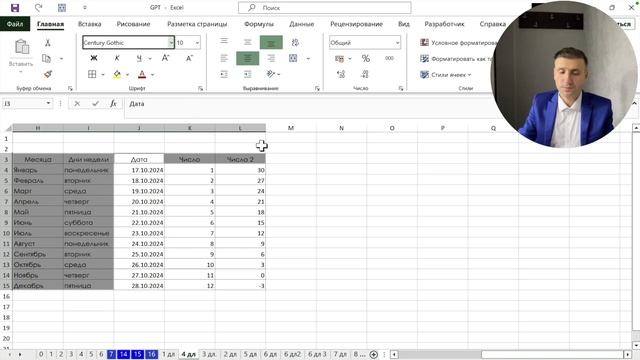Click the Wrap Text icon

click(x=295, y=42)
